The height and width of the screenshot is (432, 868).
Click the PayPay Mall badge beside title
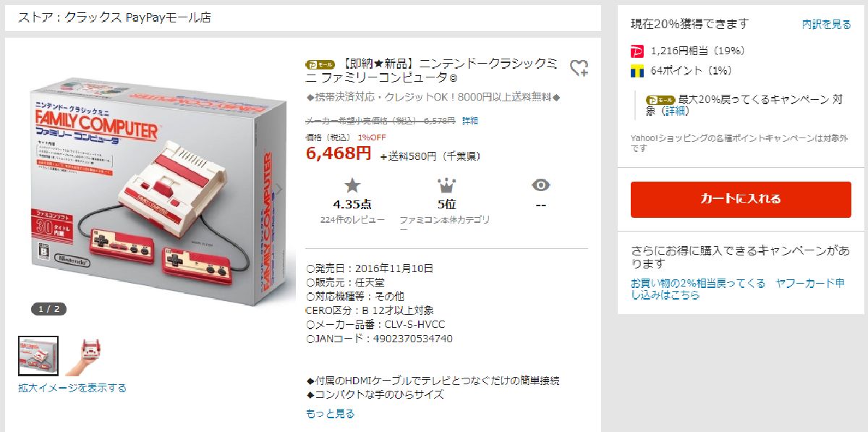[320, 64]
